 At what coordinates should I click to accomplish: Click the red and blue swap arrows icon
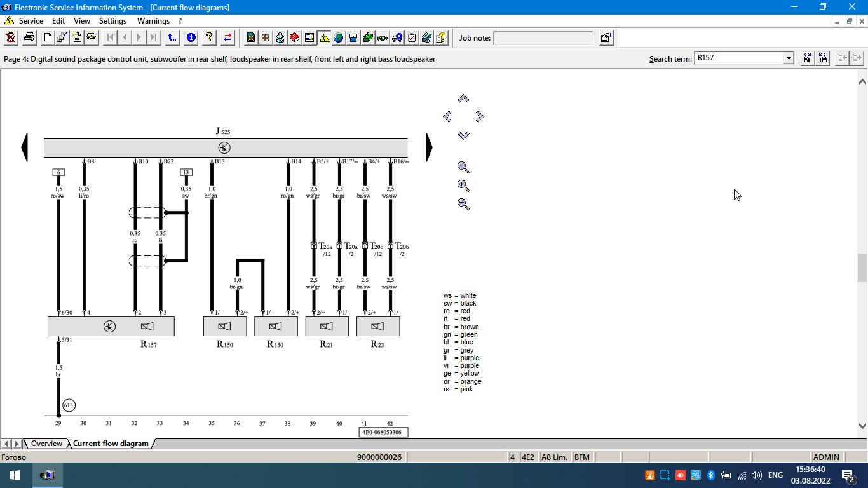227,37
